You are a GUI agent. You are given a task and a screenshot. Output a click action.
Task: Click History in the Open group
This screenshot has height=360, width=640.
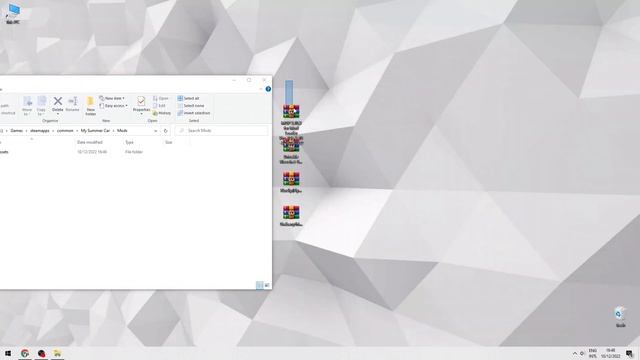pos(162,113)
